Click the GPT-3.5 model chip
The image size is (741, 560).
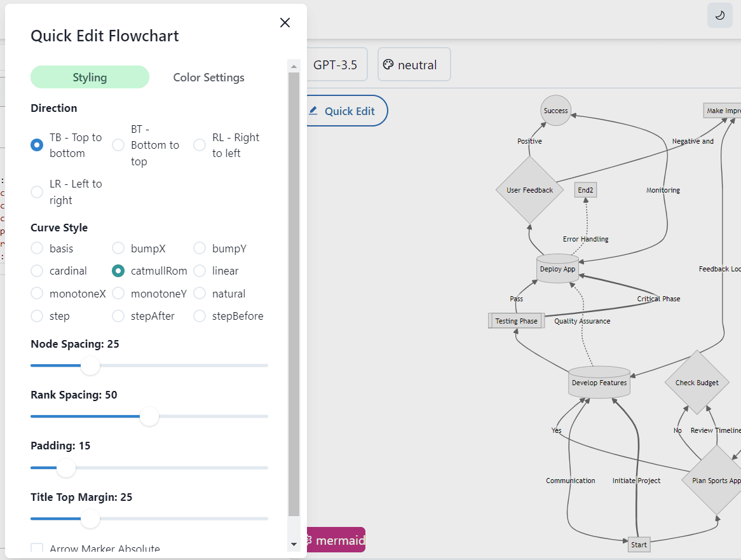click(336, 64)
